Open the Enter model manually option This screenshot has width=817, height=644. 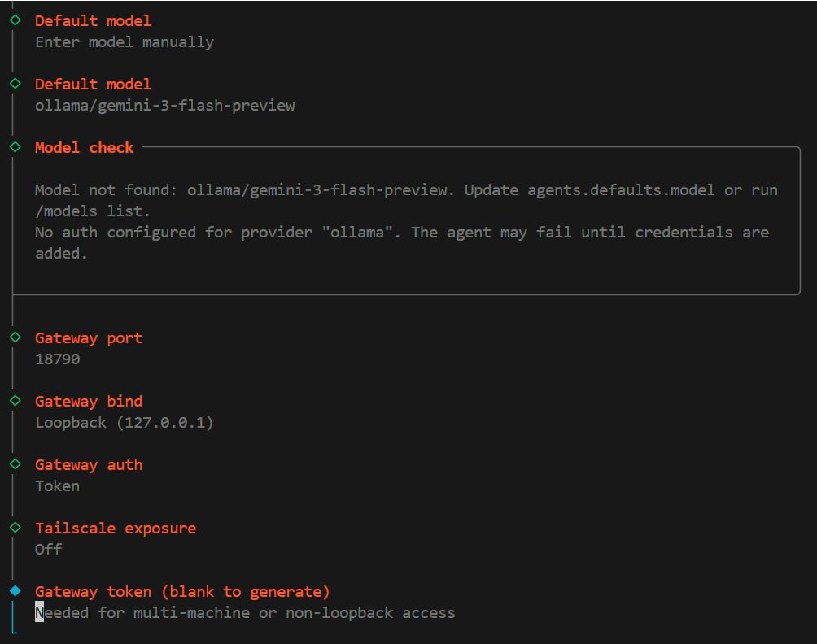[x=125, y=41]
